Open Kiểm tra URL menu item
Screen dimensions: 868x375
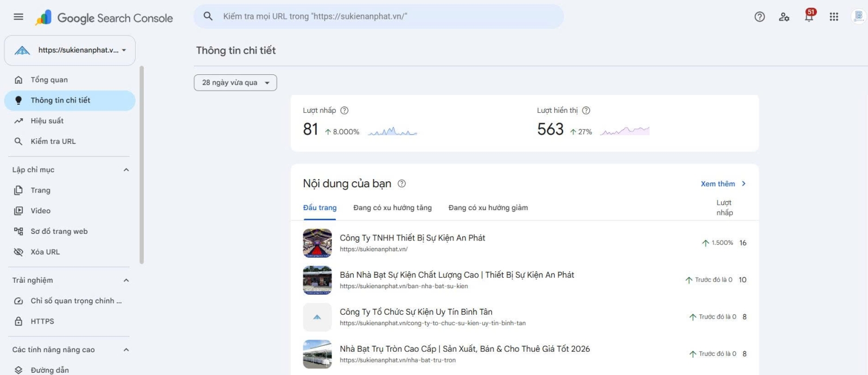69,142
